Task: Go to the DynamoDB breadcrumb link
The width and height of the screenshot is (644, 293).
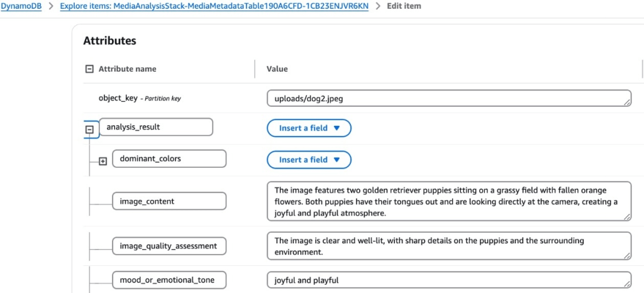Action: pos(21,6)
